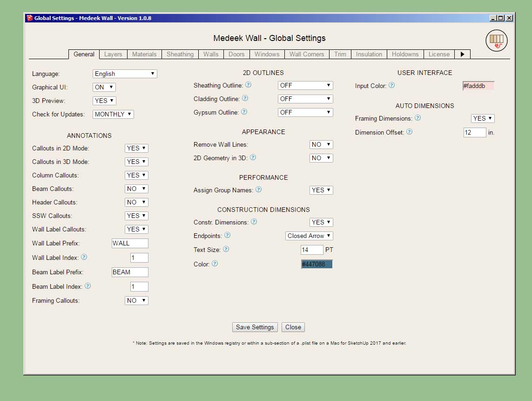
Task: Click the Close button at bottom
Action: (x=293, y=327)
